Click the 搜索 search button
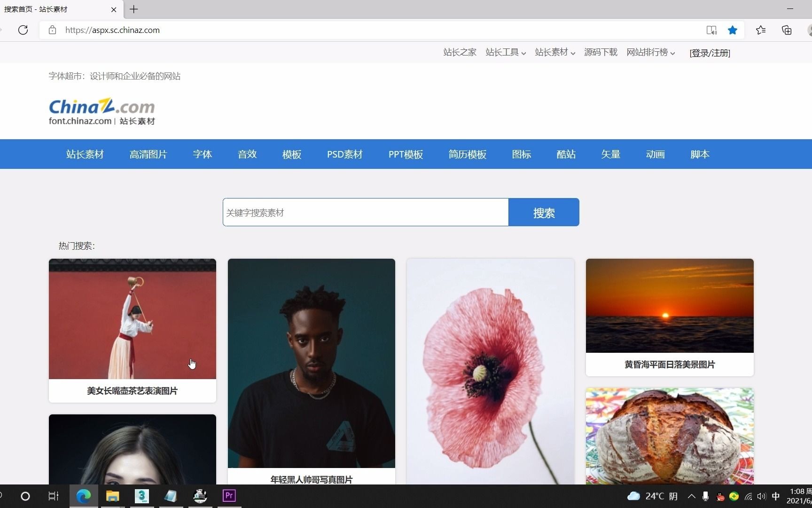Screen dimensions: 812x508 coord(543,212)
